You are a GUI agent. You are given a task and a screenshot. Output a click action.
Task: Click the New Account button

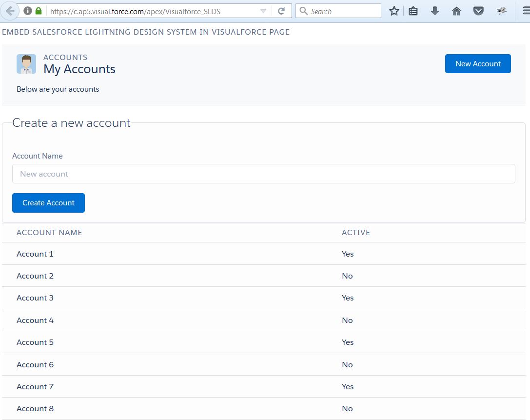tap(477, 63)
